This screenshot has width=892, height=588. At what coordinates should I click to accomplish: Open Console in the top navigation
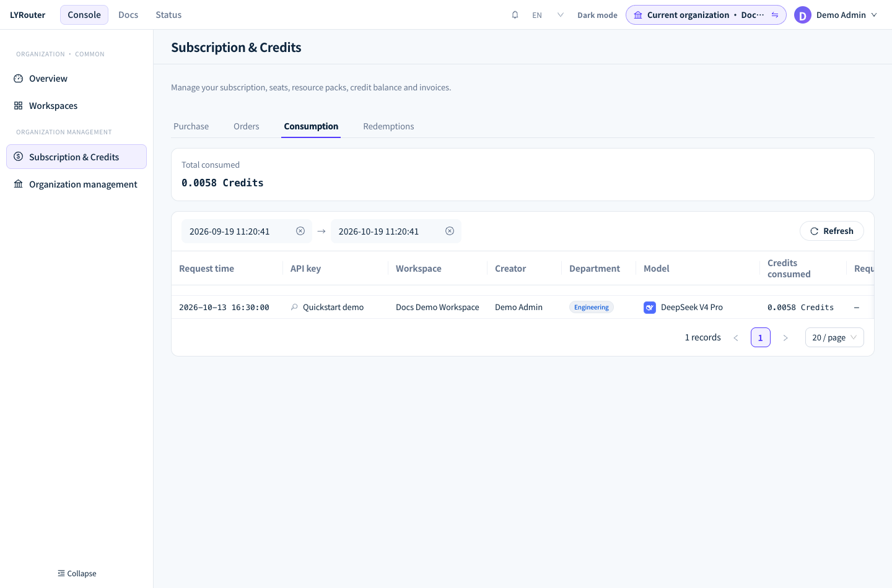click(x=84, y=15)
